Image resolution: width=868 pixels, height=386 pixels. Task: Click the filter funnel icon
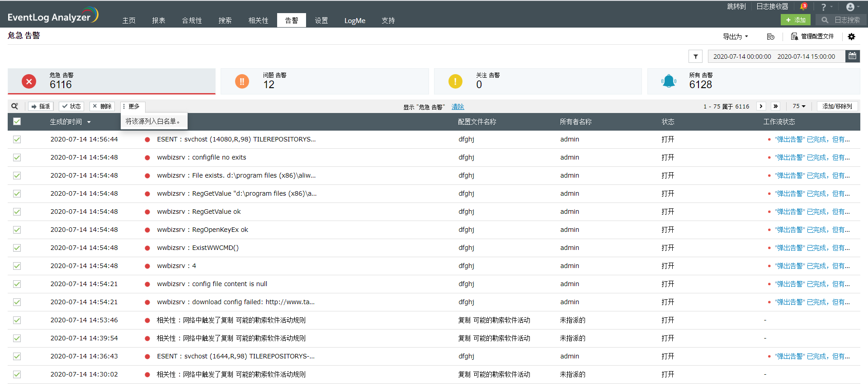pos(695,56)
